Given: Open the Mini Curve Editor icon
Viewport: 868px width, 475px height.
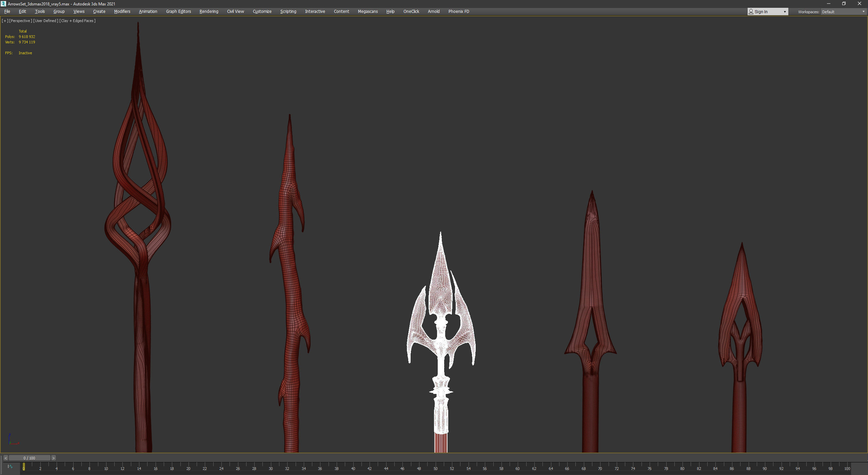Looking at the screenshot, I should pos(10,467).
